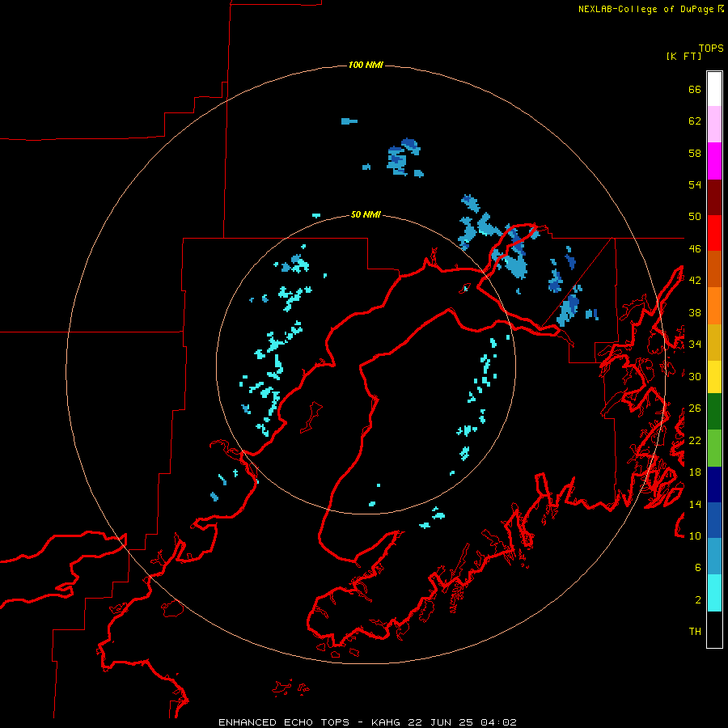Click the bright yellow legend swatch
Viewport: 728px width, 728px height.
pyautogui.click(x=714, y=377)
